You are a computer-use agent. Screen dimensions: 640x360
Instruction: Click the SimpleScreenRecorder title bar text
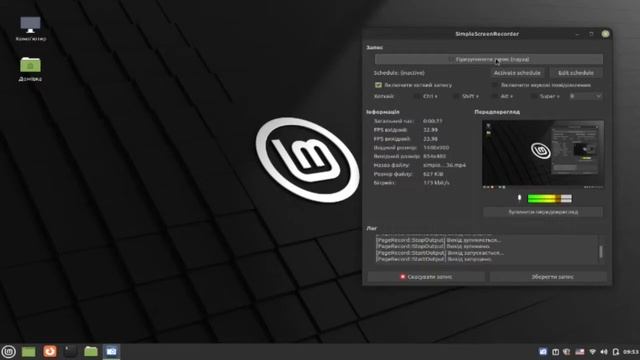click(x=487, y=34)
